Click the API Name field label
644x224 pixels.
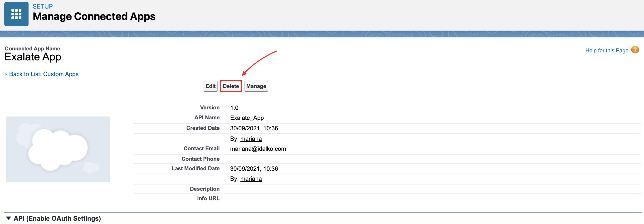[207, 117]
